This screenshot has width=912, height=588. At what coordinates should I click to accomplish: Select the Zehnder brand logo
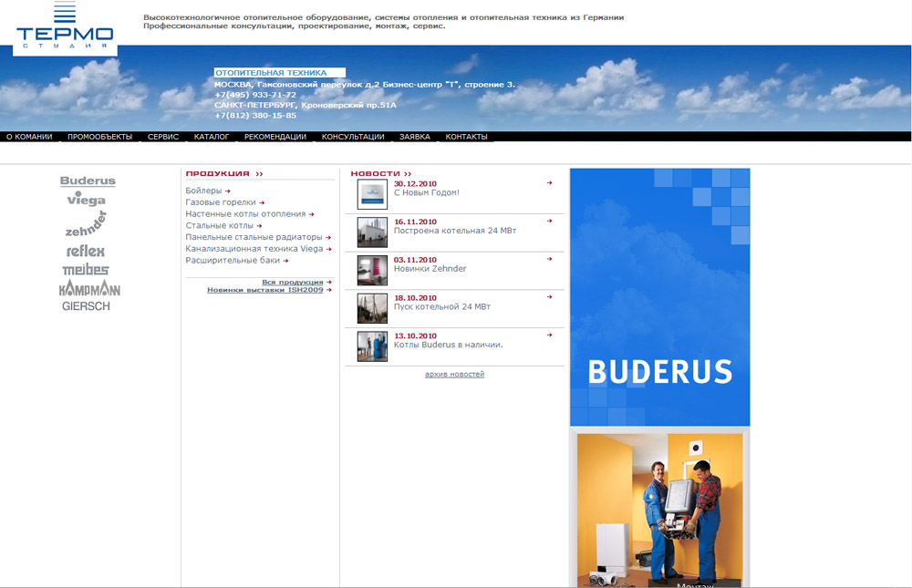pos(86,225)
